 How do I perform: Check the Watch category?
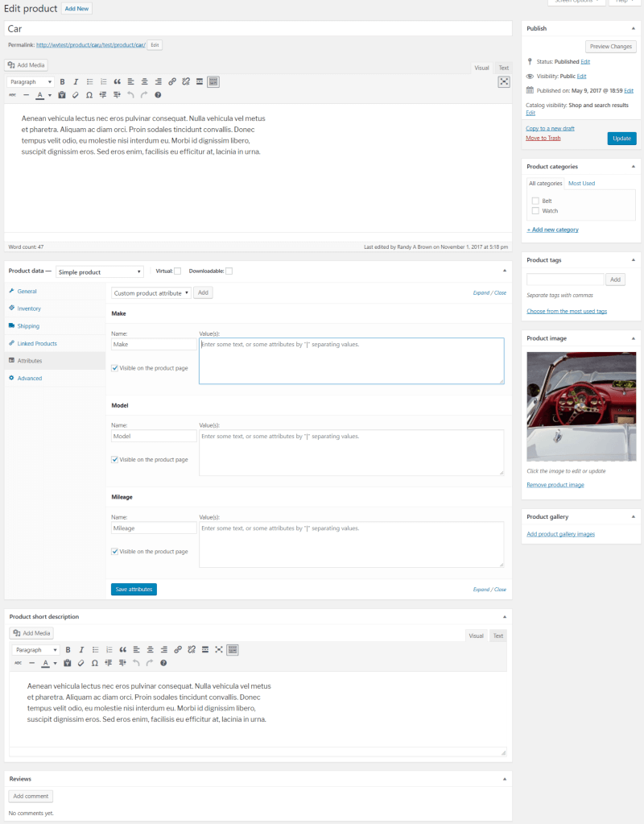(535, 211)
